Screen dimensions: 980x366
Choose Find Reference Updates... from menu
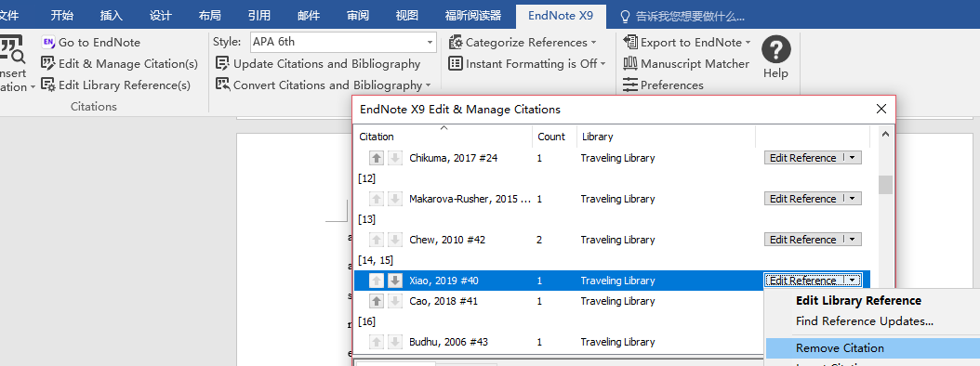(x=865, y=321)
